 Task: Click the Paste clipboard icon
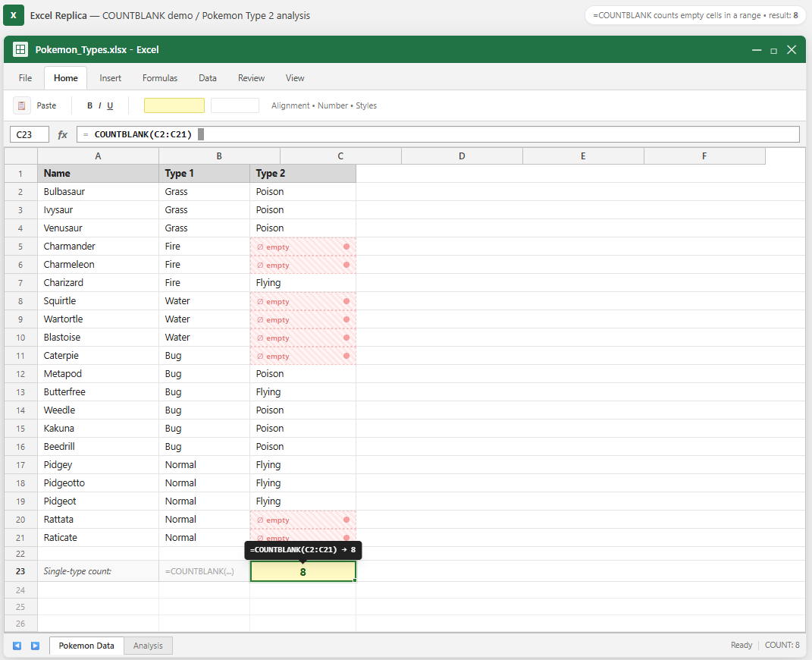(22, 105)
